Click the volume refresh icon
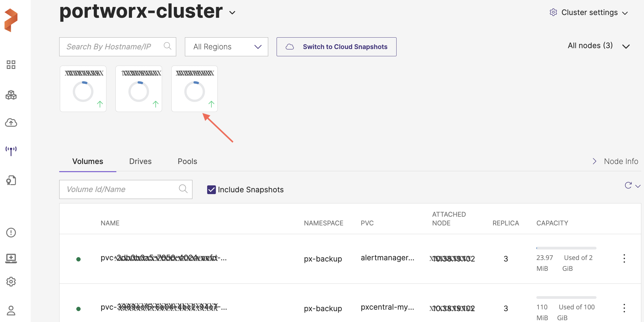This screenshot has width=644, height=322. [x=628, y=185]
